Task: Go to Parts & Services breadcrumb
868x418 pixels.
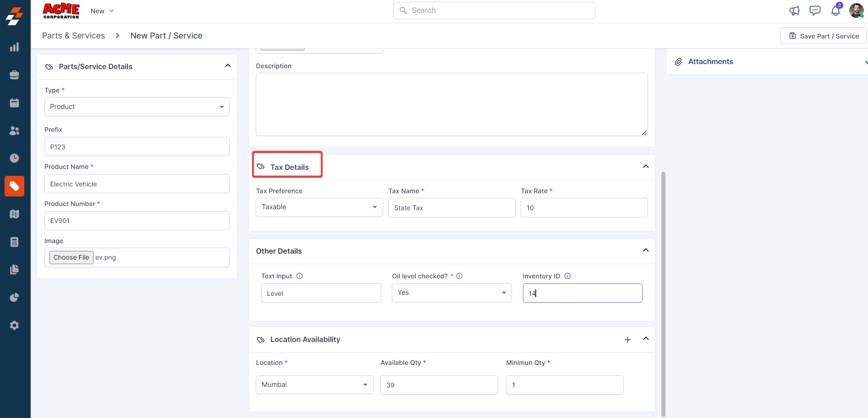Action: tap(73, 36)
